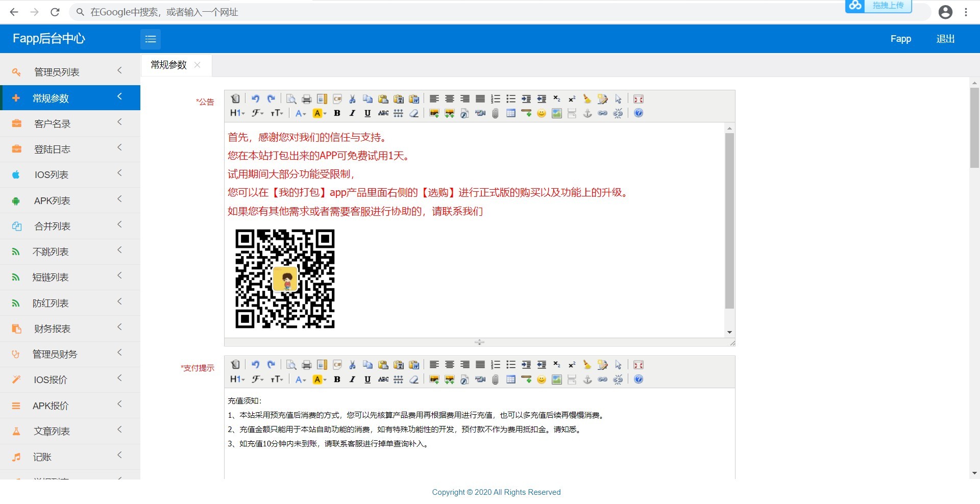The height and width of the screenshot is (504, 980).
Task: Open IOS列表 sidebar item
Action: (70, 174)
